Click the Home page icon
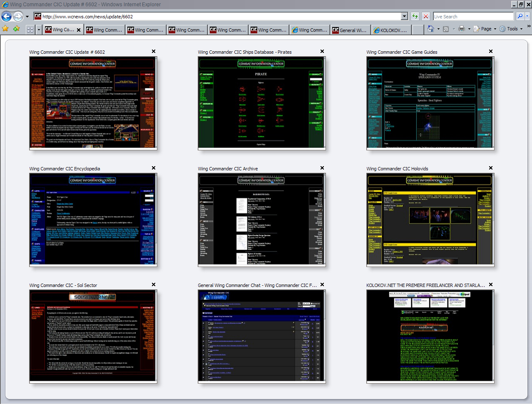Screen dimensions: 532x404 pos(431,29)
